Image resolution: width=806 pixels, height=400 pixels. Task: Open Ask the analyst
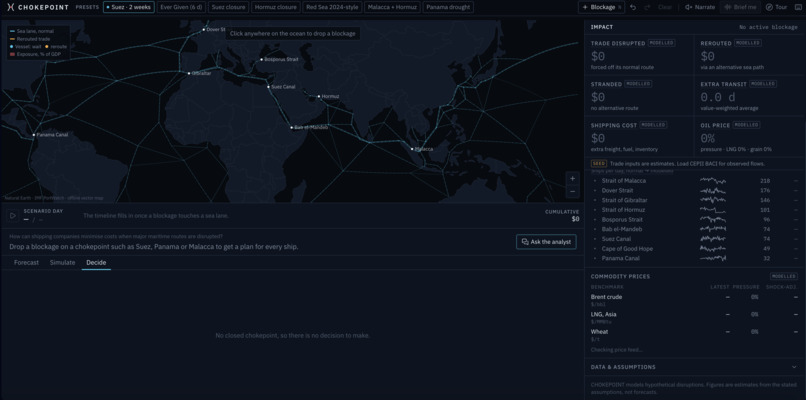[546, 242]
